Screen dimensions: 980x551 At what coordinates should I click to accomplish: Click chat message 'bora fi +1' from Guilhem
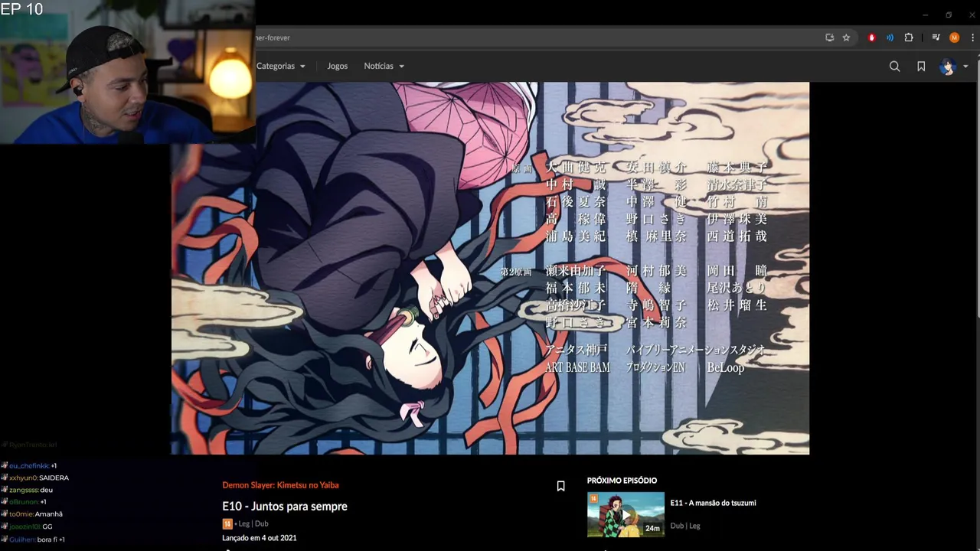(x=33, y=540)
